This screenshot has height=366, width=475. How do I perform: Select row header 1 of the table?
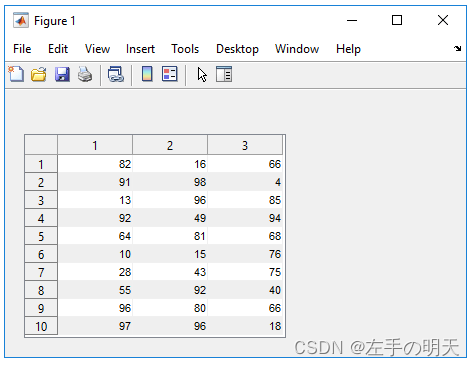coord(41,164)
